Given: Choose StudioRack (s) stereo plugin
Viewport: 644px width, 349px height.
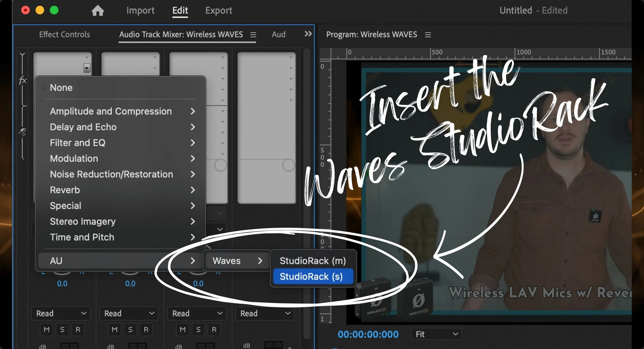Looking at the screenshot, I should (x=313, y=277).
